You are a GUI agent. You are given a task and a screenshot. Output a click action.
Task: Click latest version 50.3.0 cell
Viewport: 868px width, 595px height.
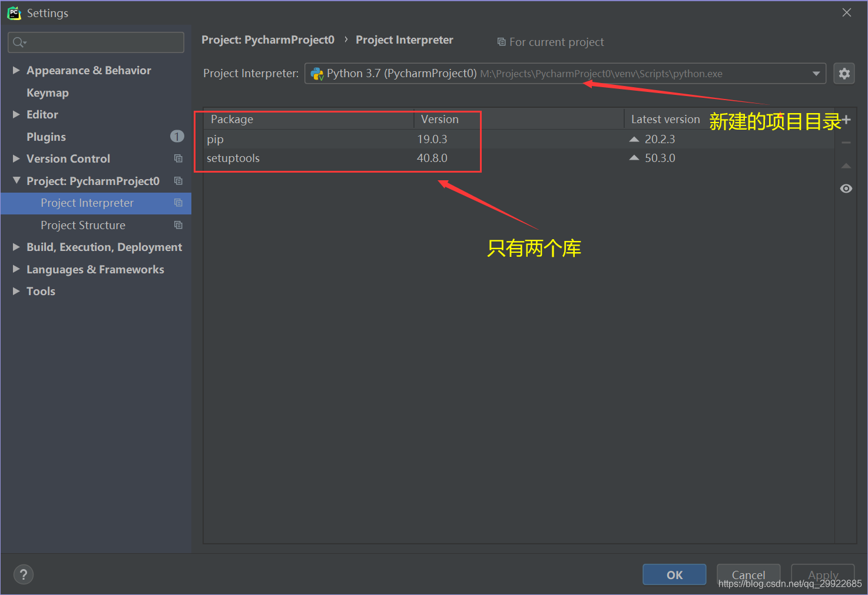tap(660, 158)
